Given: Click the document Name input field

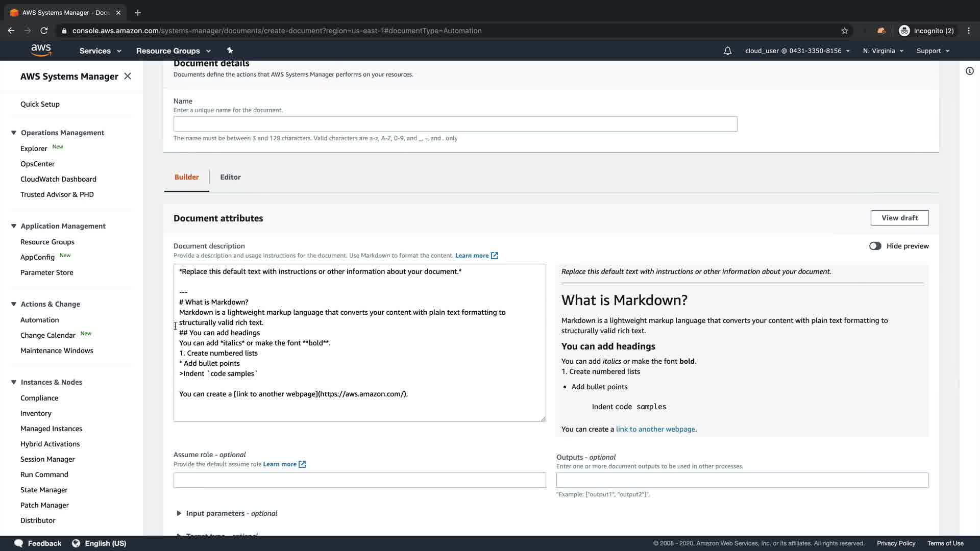Looking at the screenshot, I should tap(455, 124).
